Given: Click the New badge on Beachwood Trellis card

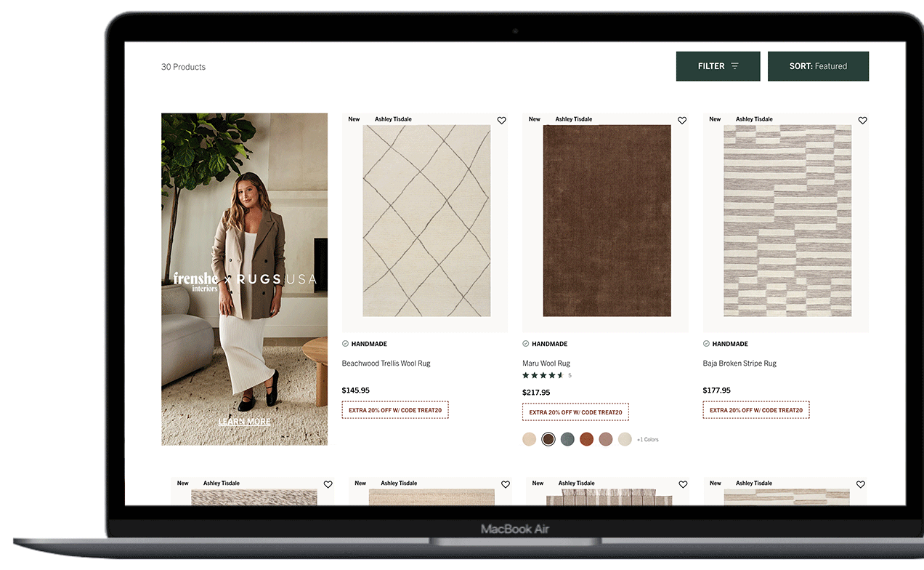Looking at the screenshot, I should [x=354, y=119].
